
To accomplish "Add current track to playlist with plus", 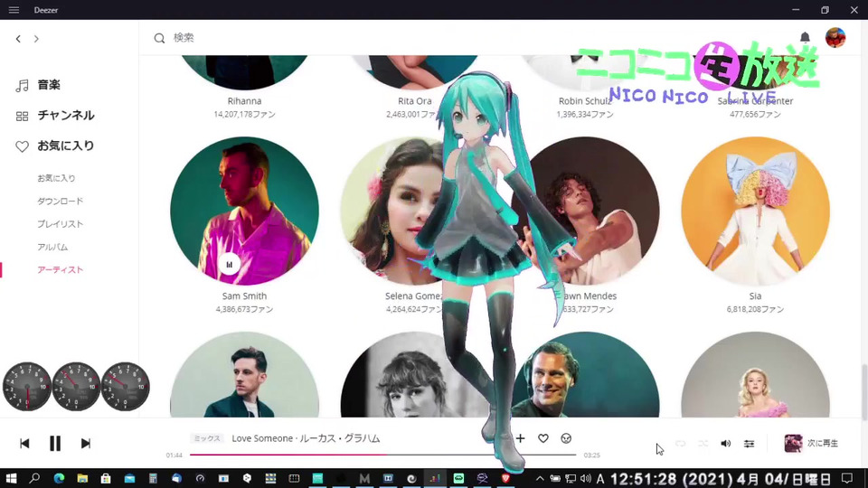I will click(x=521, y=438).
